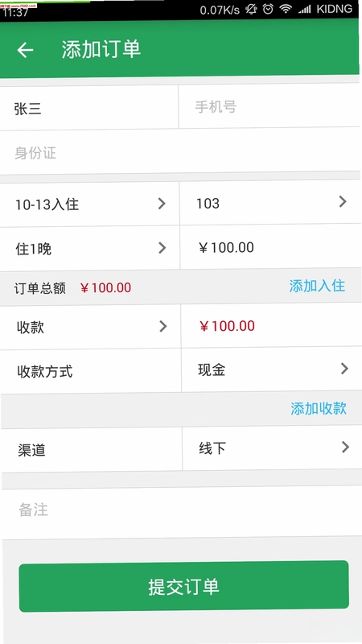Expand room selection arrow next to 103
This screenshot has width=362, height=644.
343,201
